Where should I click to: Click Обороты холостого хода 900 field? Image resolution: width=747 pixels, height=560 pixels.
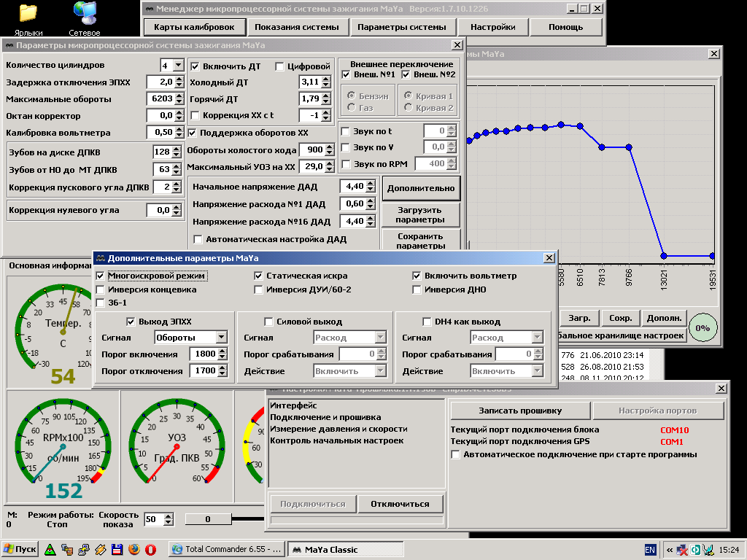[312, 150]
